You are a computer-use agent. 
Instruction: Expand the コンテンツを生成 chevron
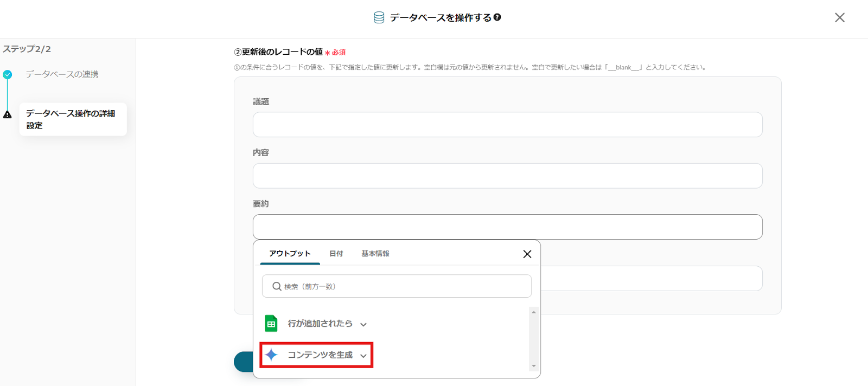363,356
